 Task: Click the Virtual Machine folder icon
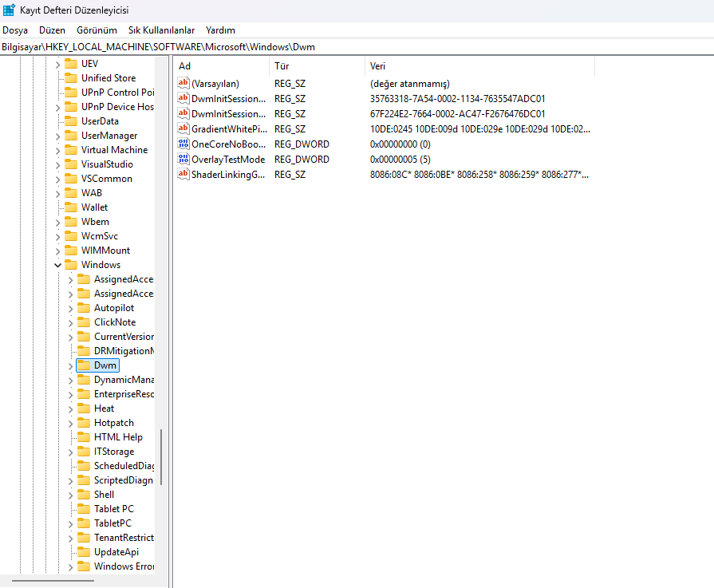70,149
